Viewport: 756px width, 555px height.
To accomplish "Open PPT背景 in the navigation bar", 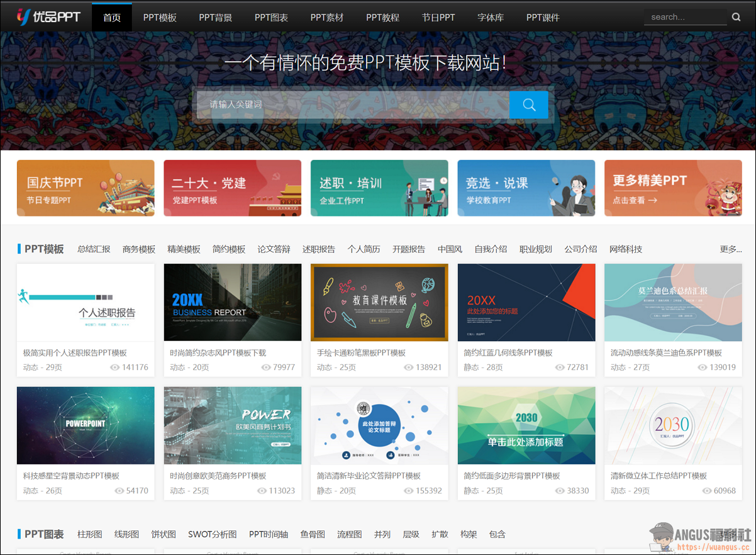I will pos(216,18).
